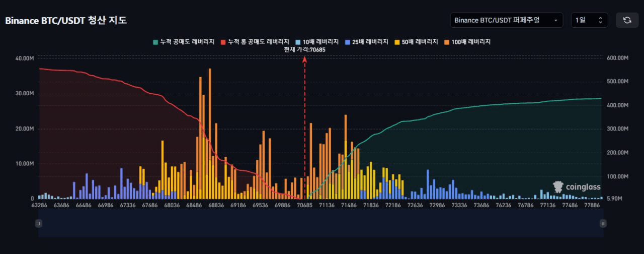Click the refresh icon button
Screen dimensions: 644x254
tap(627, 20)
